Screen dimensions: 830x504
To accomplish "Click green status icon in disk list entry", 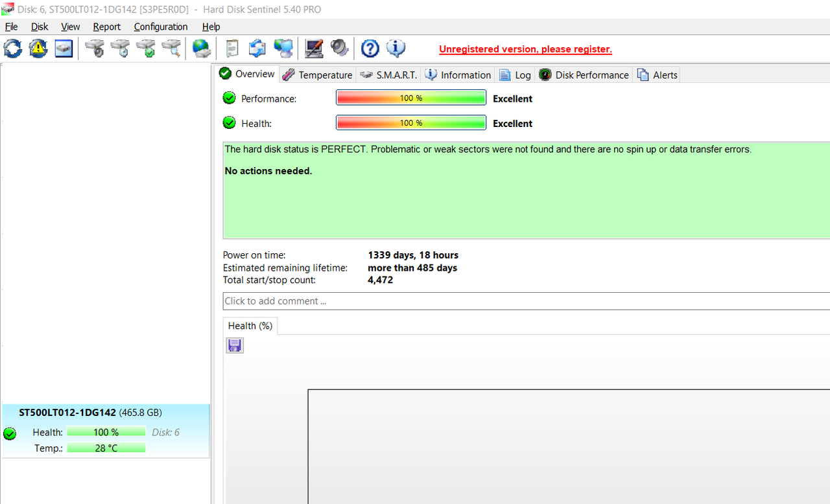I will (x=10, y=433).
